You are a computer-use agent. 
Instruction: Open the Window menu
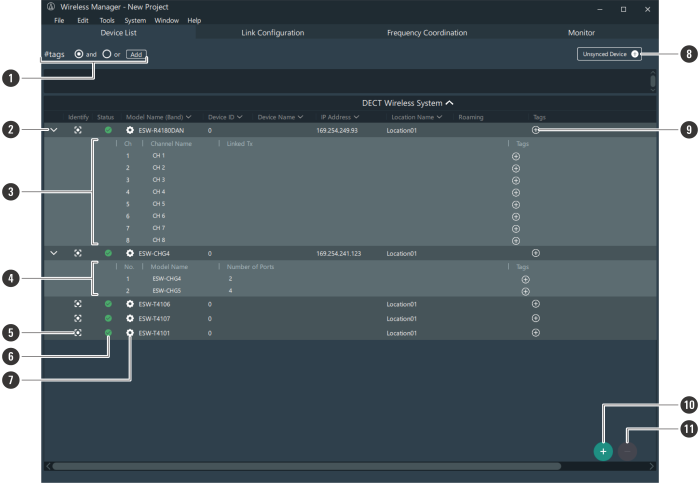167,21
